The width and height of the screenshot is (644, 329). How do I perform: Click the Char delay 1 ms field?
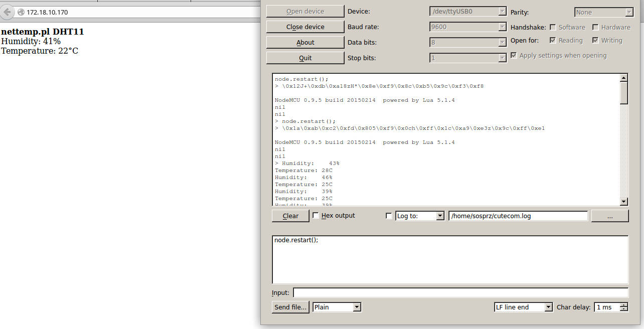pos(607,307)
